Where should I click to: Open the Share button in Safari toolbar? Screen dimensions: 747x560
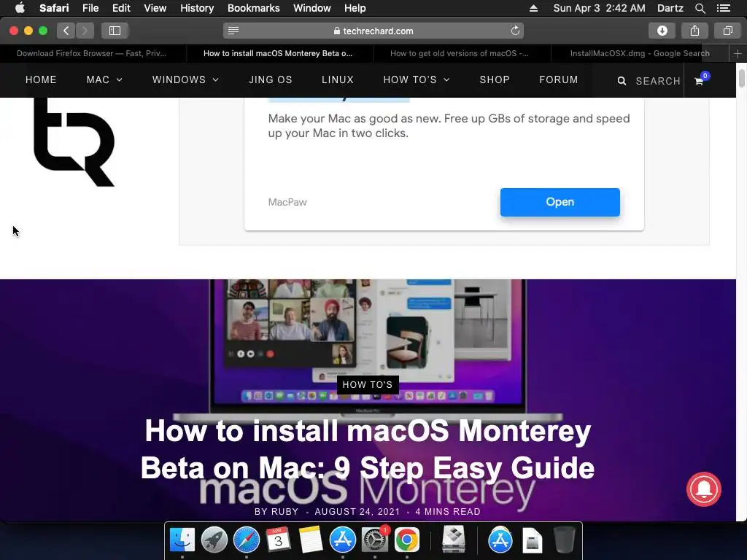pos(694,31)
